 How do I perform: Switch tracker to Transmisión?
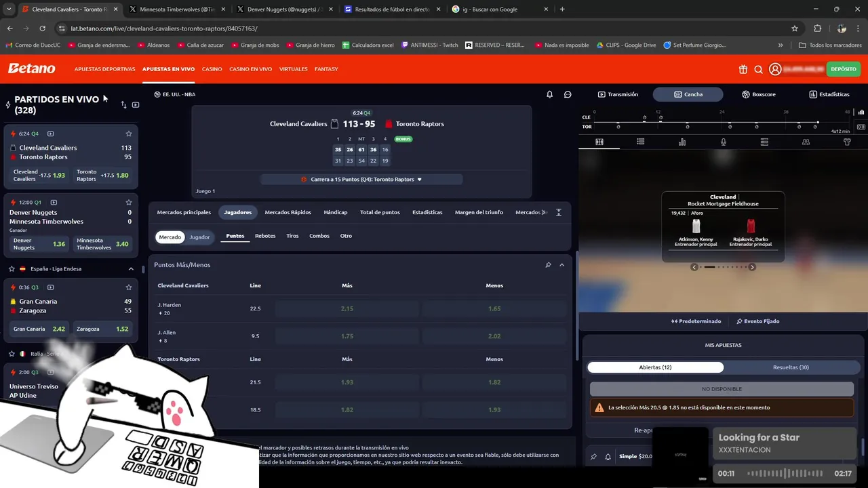click(x=618, y=94)
